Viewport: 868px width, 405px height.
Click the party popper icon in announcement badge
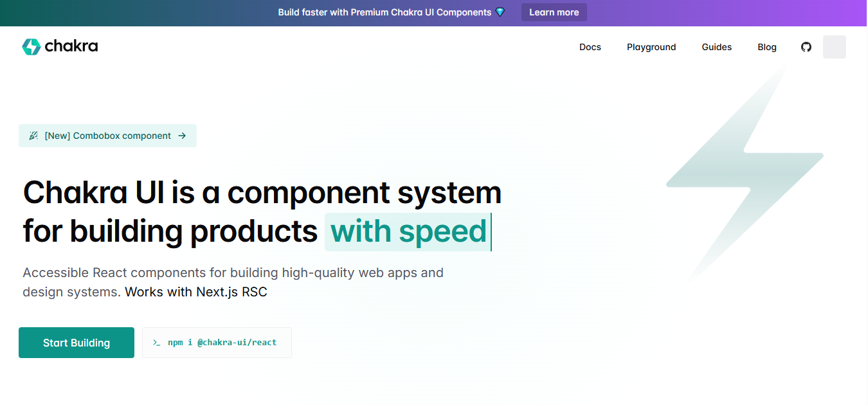pos(33,136)
